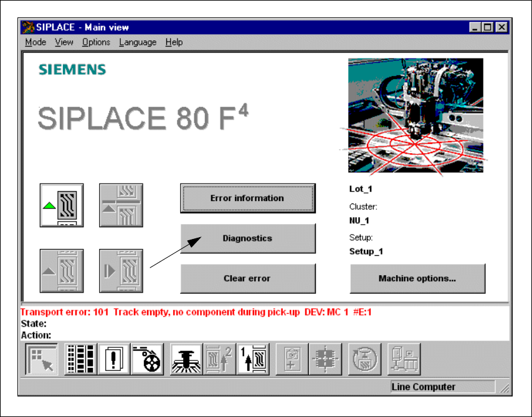Click the Action: label
Screen dimensions: 532x417
pyautogui.click(x=36, y=335)
